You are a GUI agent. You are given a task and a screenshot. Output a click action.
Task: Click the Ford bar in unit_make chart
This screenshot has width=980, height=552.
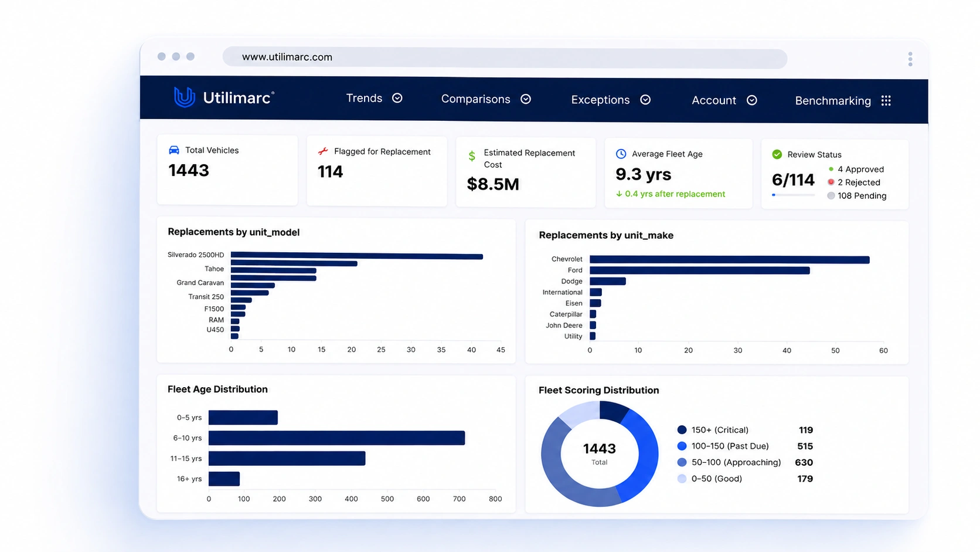click(x=700, y=270)
